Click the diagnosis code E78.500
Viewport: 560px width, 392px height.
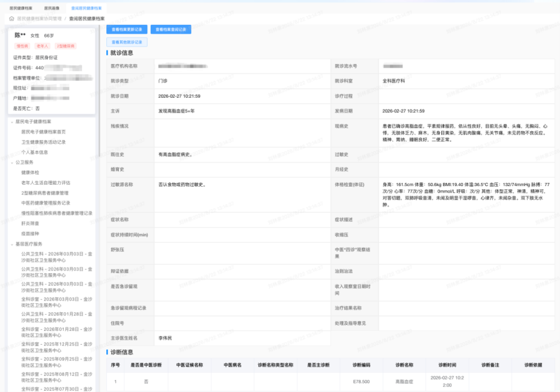[x=362, y=381]
